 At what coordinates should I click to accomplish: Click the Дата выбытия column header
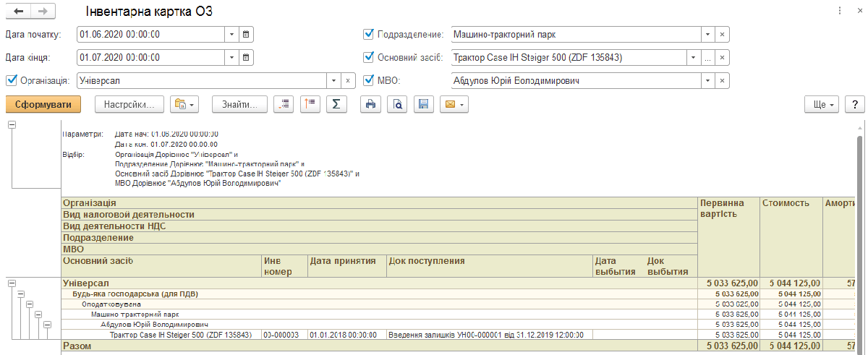click(x=615, y=266)
